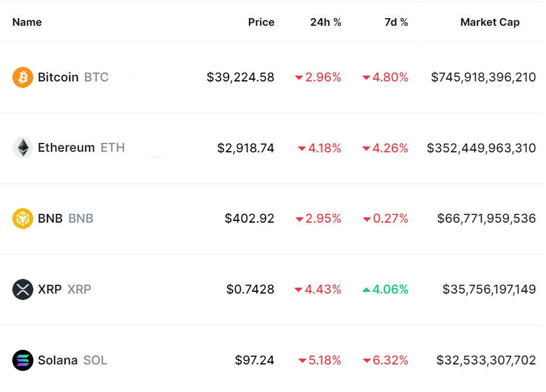546x392 pixels.
Task: Sort by 24h % column header
Action: pos(326,22)
